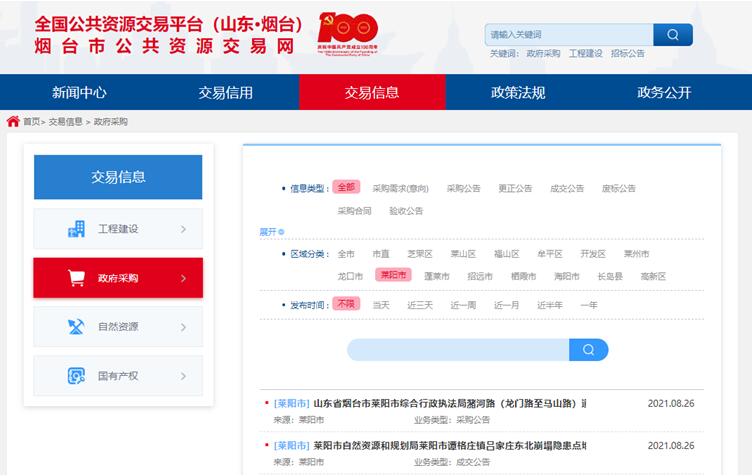Click the header search magnifier button
The width and height of the screenshot is (752, 476).
(x=673, y=35)
